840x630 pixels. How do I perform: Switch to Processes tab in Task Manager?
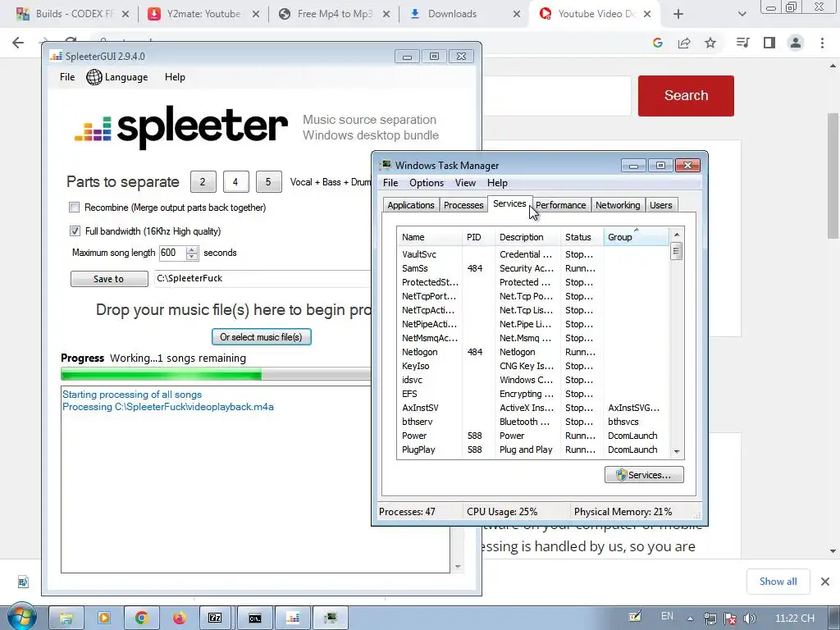463,205
